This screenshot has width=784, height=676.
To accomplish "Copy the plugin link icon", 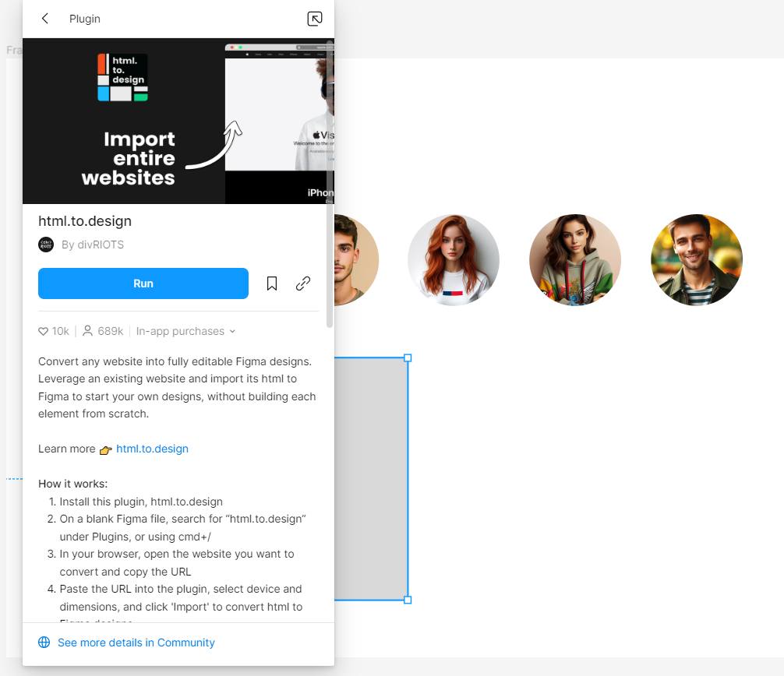I will tap(303, 283).
